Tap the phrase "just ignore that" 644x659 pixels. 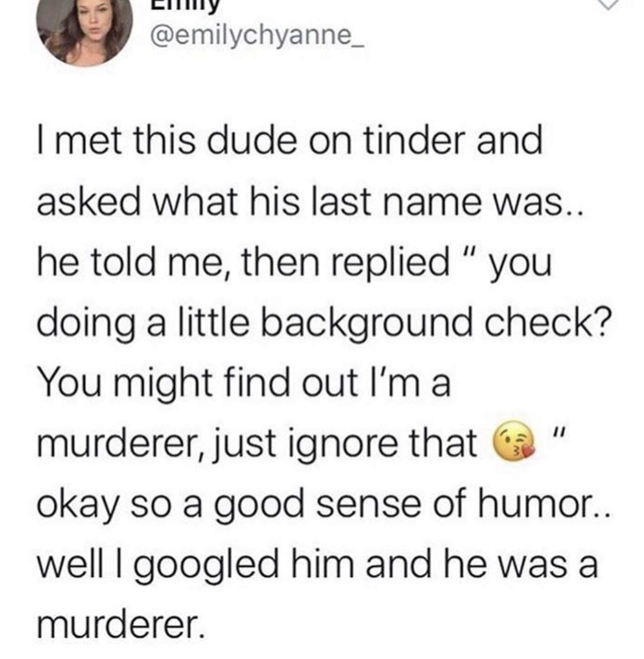point(347,445)
